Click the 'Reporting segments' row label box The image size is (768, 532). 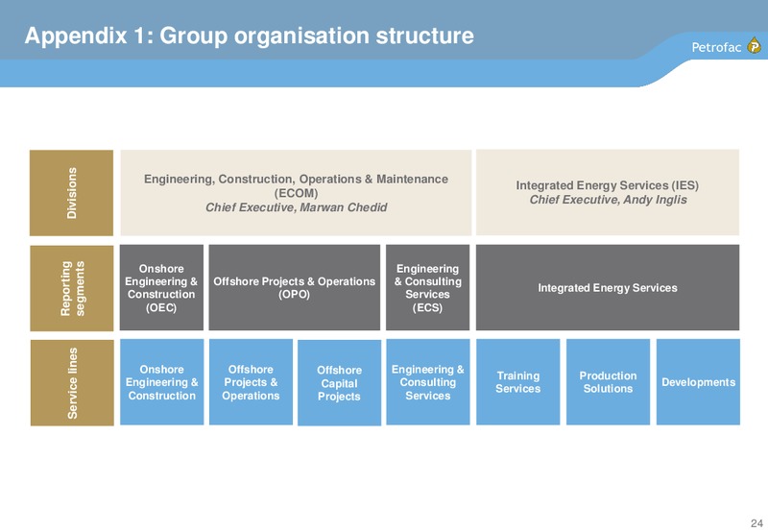coord(71,288)
